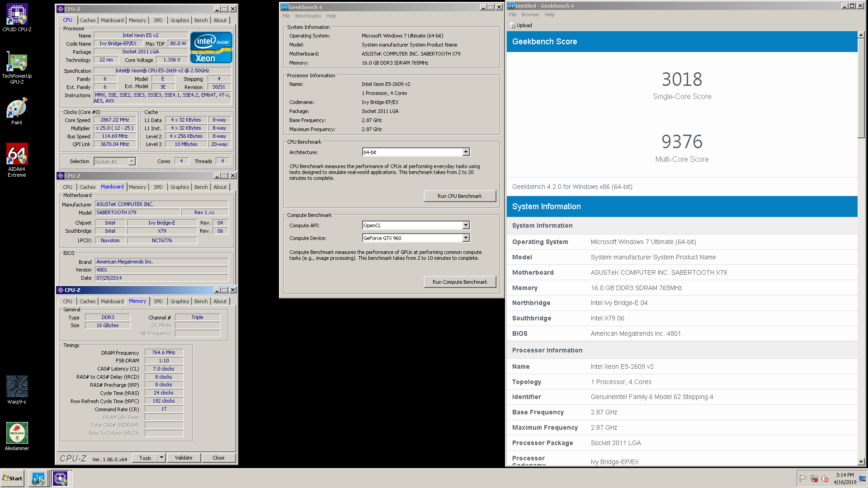868x488 pixels.
Task: Click Run CPU Benchmark button
Action: coord(460,196)
